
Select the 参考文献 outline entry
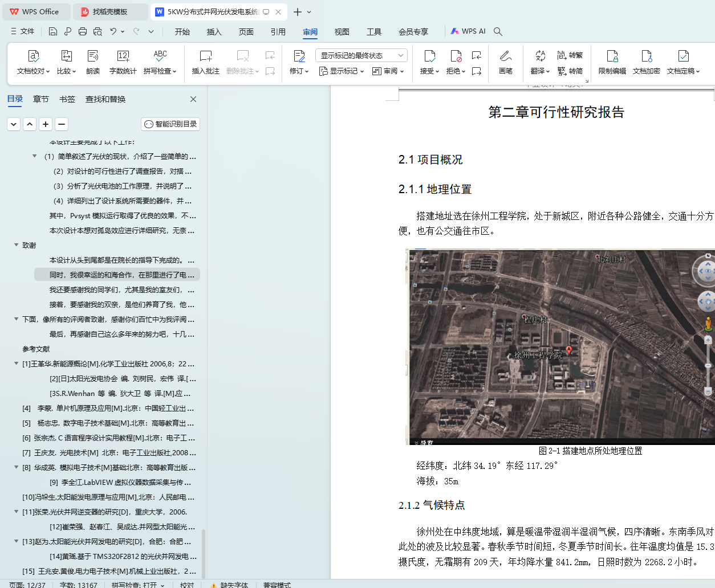(x=36, y=349)
